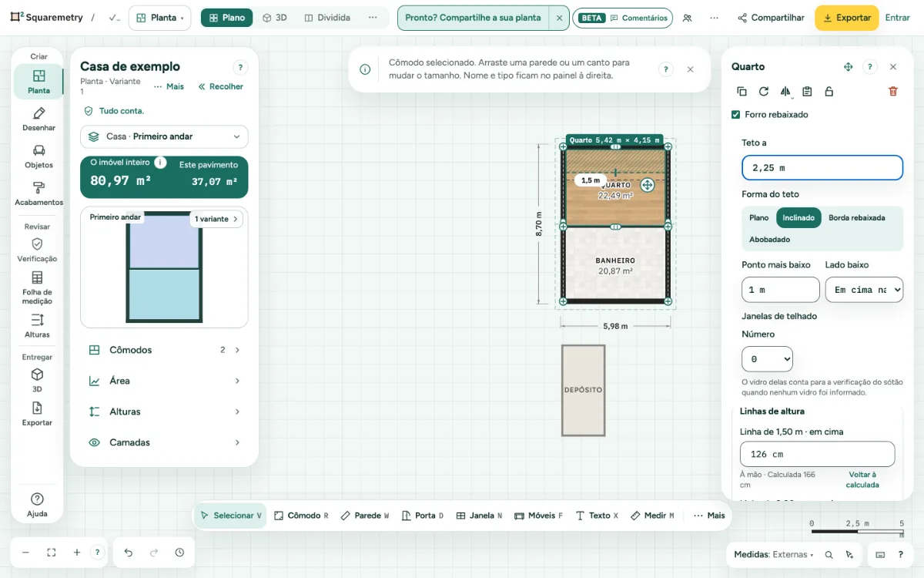Expand the Cômodos section
This screenshot has width=924, height=578.
164,350
